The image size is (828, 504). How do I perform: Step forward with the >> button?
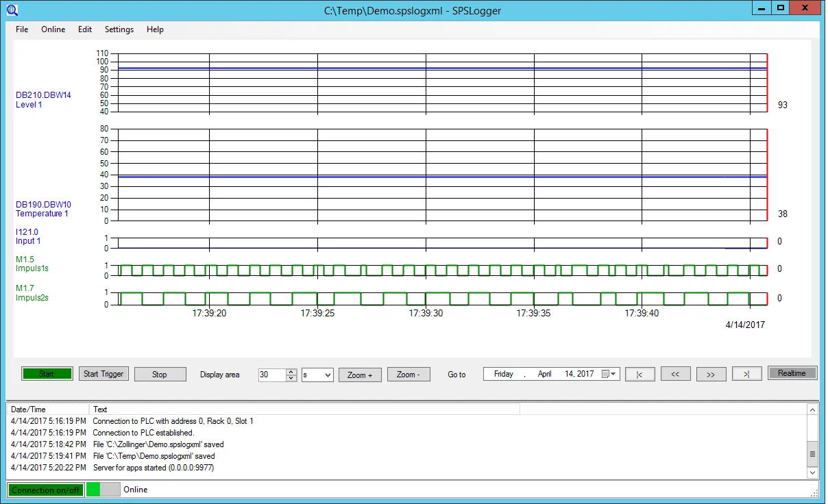[x=711, y=375]
